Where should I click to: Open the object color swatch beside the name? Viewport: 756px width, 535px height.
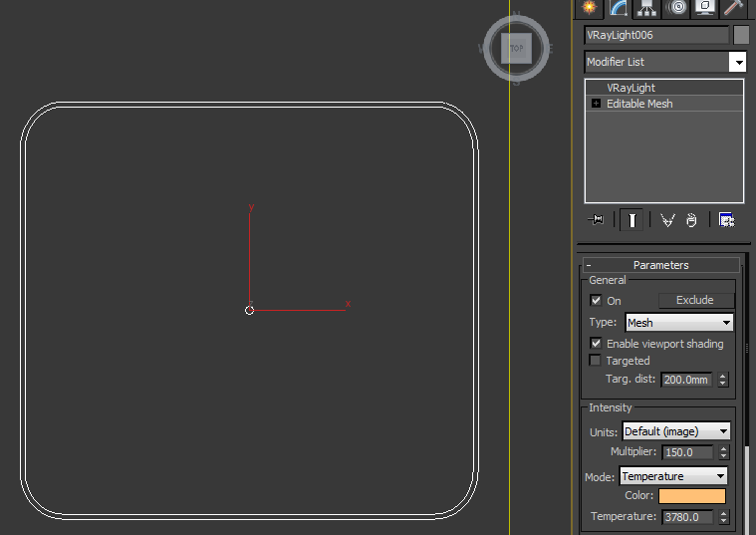pyautogui.click(x=741, y=35)
